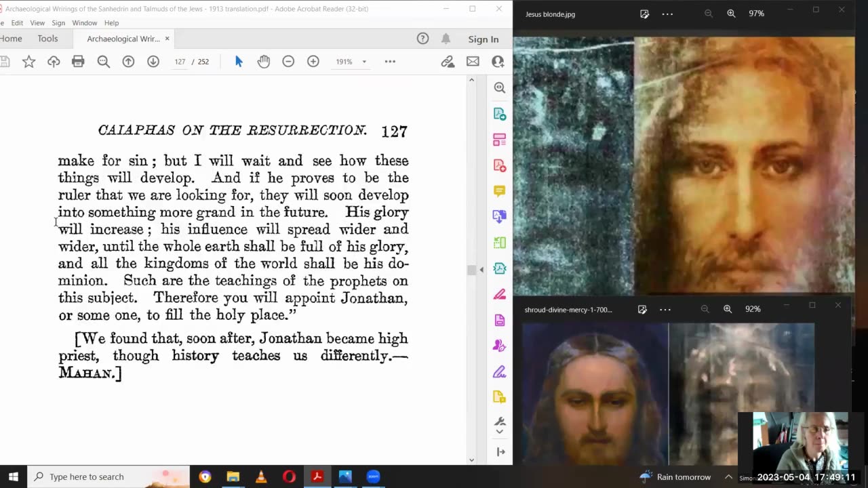Open the Edit menu
Viewport: 868px width, 488px height.
click(17, 23)
